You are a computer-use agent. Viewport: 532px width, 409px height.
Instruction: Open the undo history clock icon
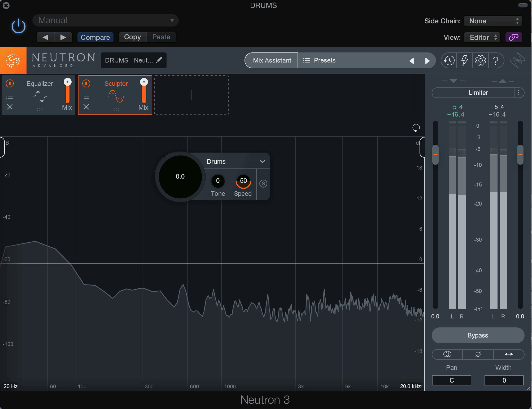tap(449, 60)
